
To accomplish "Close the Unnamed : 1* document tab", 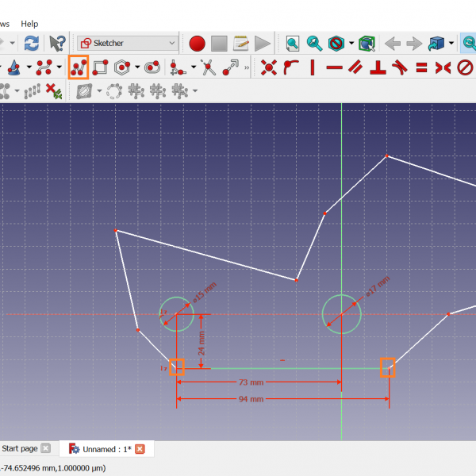I will click(140, 449).
